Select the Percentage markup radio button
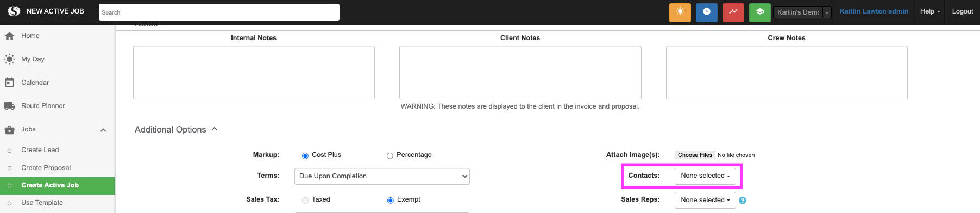980x213 pixels. pos(390,156)
